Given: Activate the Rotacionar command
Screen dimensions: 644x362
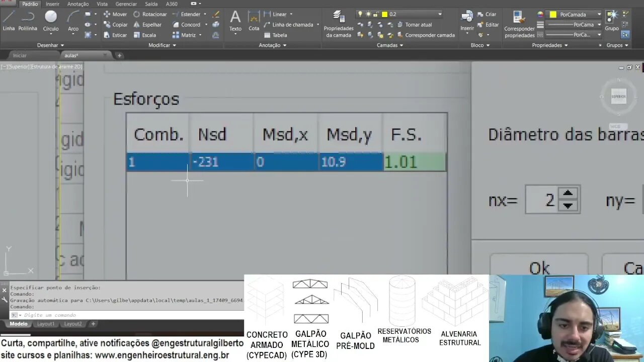Looking at the screenshot, I should [150, 14].
